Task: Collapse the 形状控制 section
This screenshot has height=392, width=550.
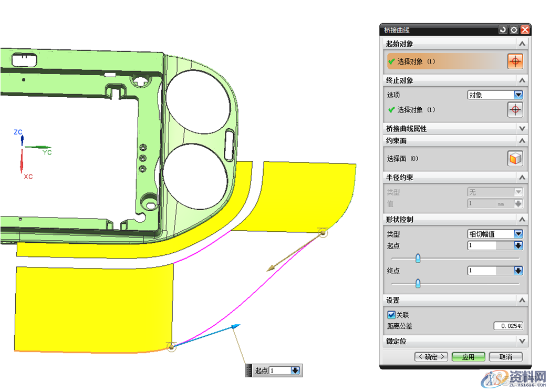Action: point(522,219)
